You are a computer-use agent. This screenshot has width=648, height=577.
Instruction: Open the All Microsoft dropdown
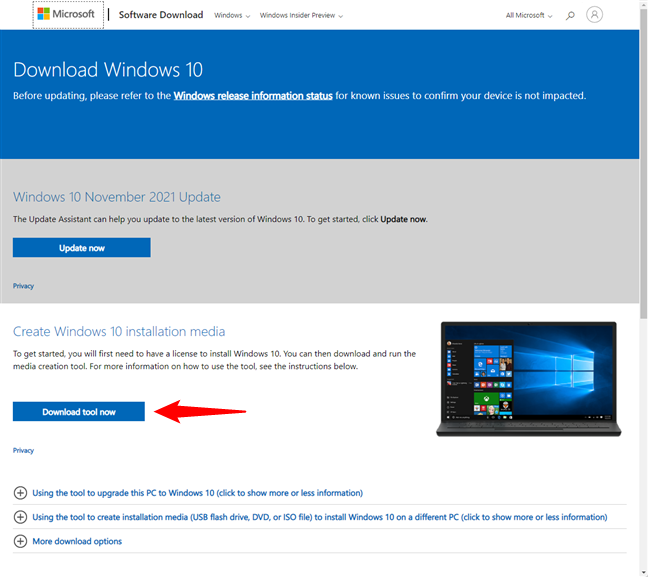coord(529,15)
